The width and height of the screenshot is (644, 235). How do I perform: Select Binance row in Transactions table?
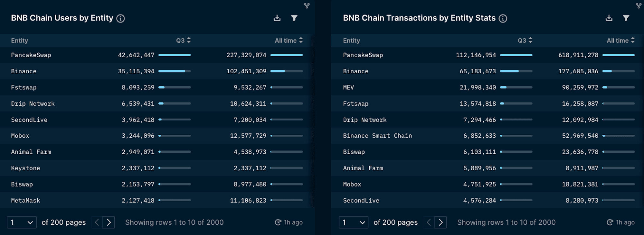pos(488,71)
